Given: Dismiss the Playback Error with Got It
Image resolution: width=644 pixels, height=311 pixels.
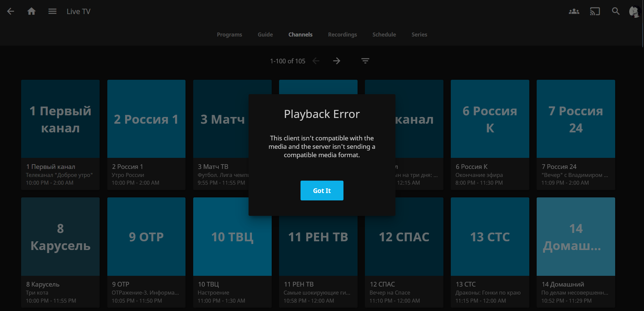Looking at the screenshot, I should (322, 190).
